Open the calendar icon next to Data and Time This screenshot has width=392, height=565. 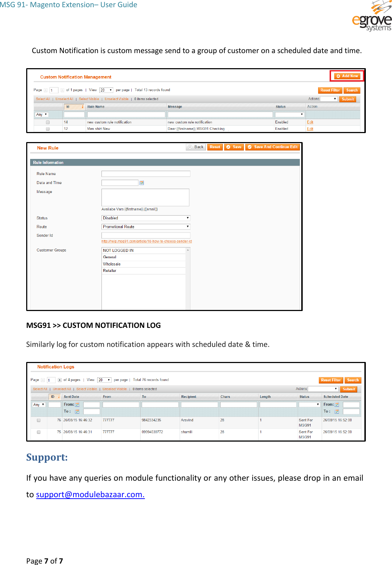point(142,183)
